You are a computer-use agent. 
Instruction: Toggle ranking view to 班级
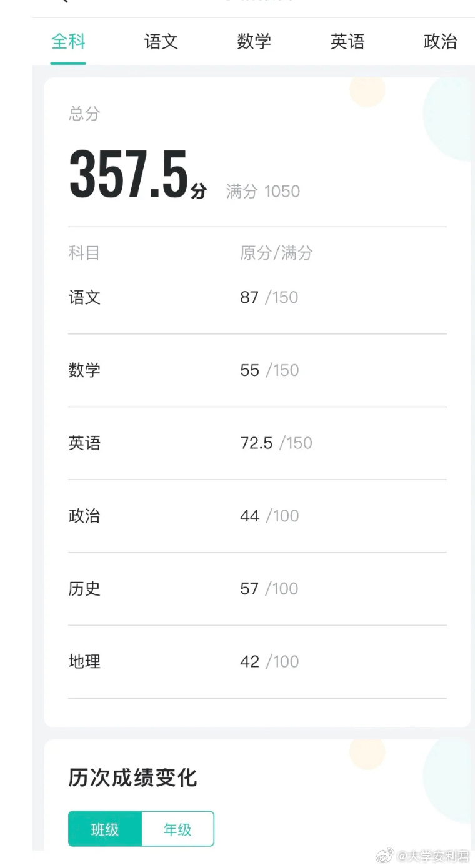105,829
